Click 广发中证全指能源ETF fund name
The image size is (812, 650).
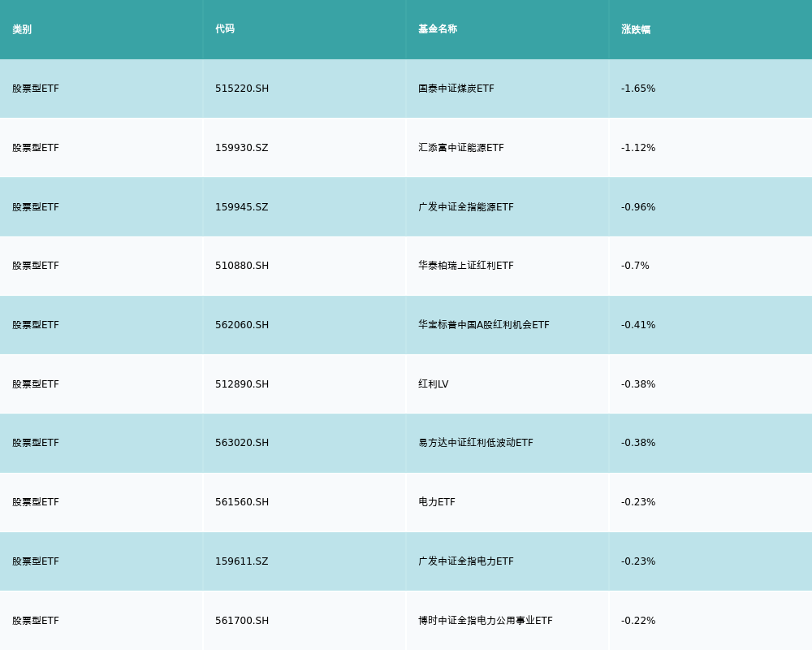pyautogui.click(x=465, y=207)
